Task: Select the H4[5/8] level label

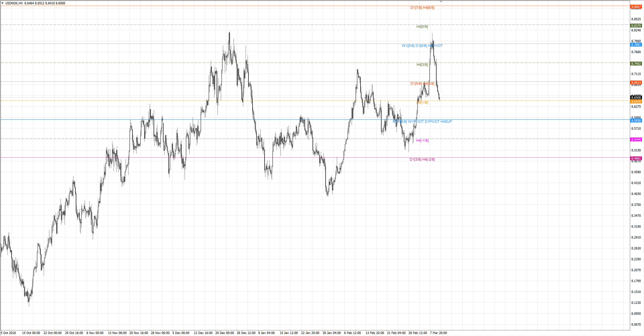Action: pyautogui.click(x=422, y=27)
